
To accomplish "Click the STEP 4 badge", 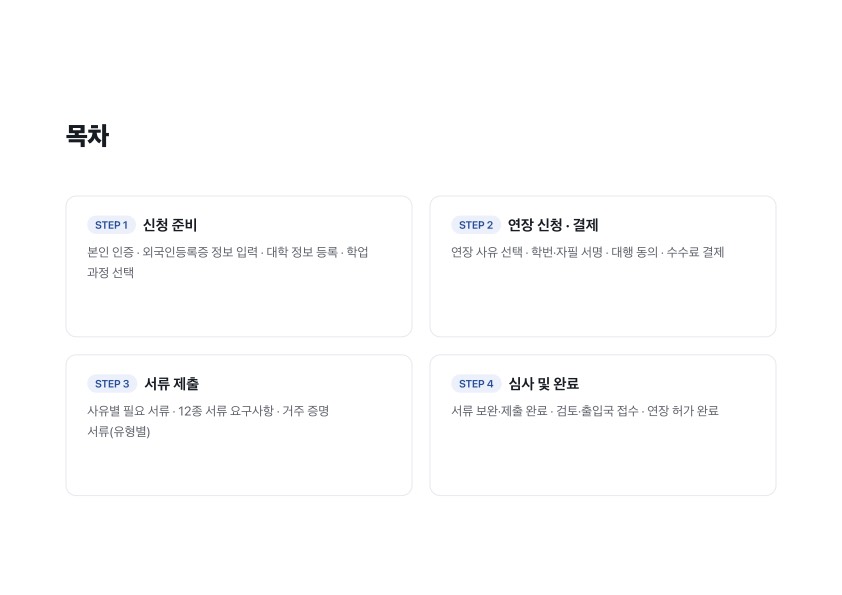I will pos(476,384).
